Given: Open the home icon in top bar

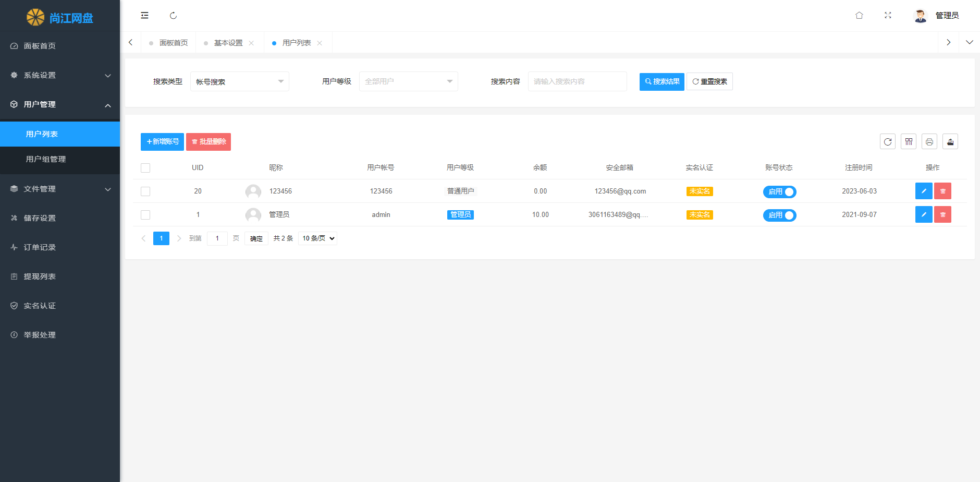Looking at the screenshot, I should (x=859, y=16).
